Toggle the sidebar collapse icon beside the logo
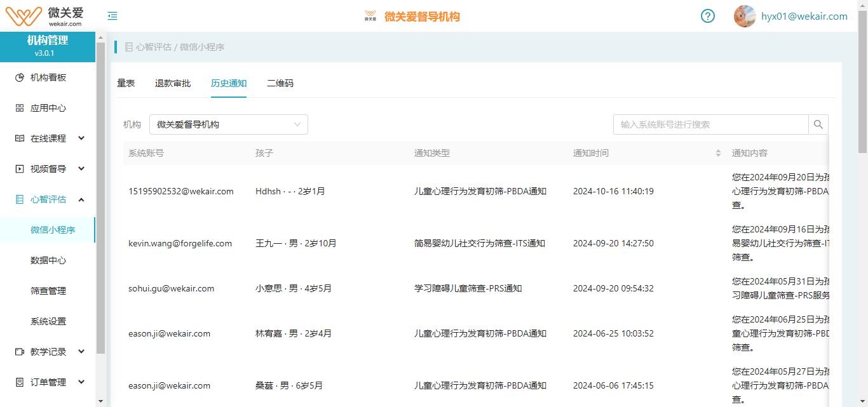This screenshot has width=868, height=407. tap(112, 16)
